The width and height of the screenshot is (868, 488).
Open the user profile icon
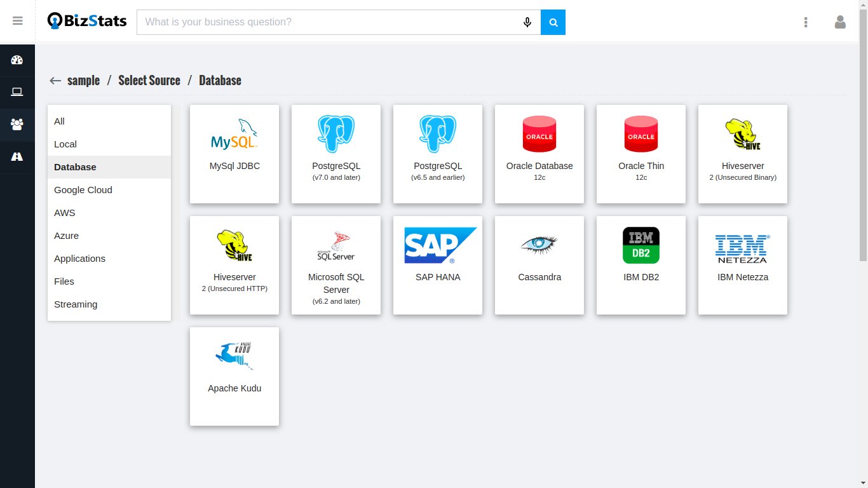(x=840, y=22)
